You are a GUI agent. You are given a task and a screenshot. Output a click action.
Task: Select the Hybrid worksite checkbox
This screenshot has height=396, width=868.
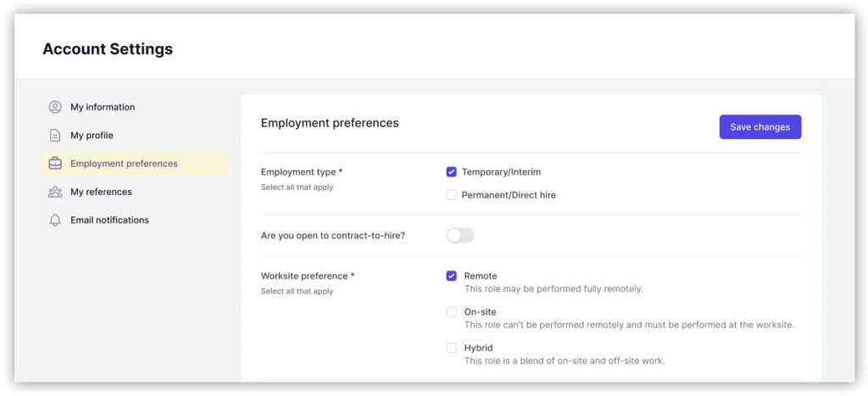coord(452,348)
